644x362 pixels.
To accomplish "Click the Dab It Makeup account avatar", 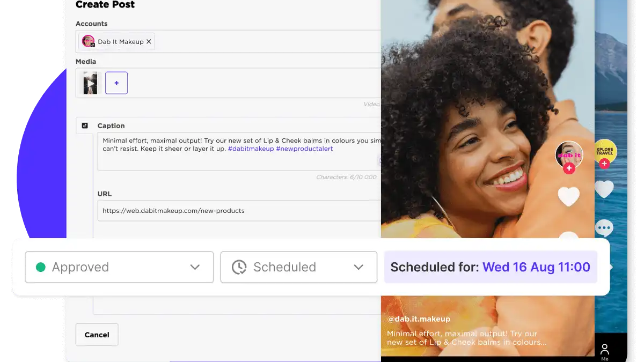I will (x=88, y=41).
